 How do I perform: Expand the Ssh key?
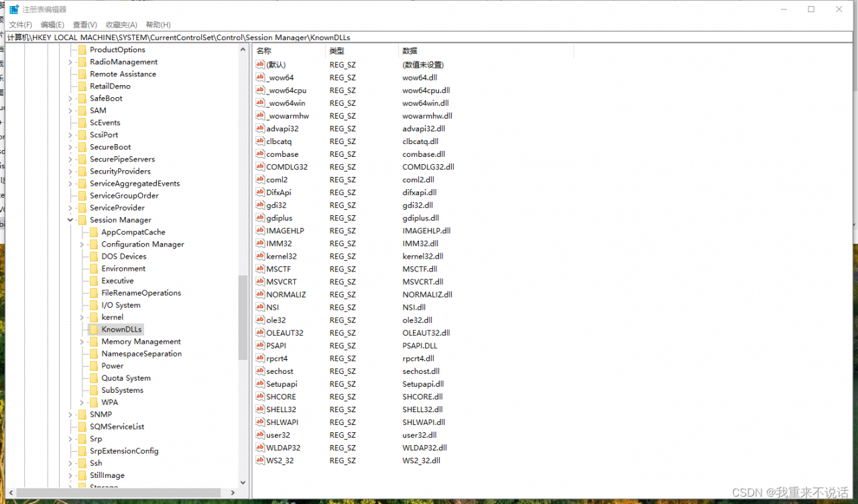70,463
